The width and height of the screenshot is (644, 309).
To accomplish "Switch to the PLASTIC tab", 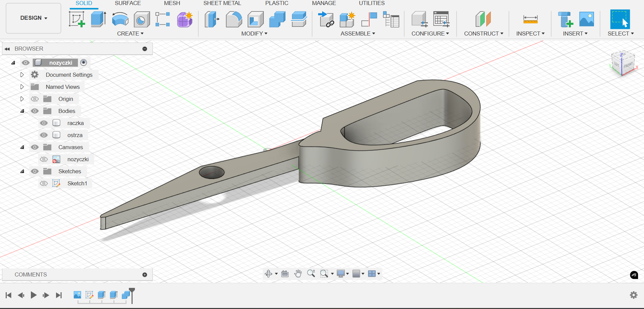I will [x=277, y=3].
